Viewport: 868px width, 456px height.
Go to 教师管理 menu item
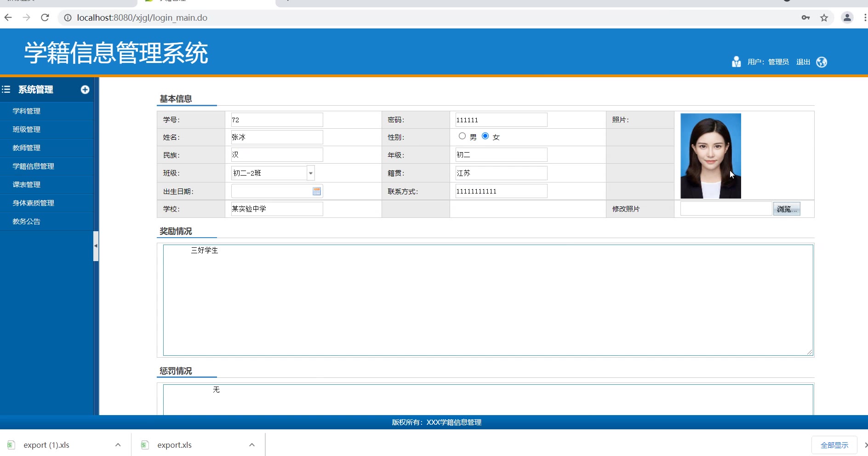point(27,148)
